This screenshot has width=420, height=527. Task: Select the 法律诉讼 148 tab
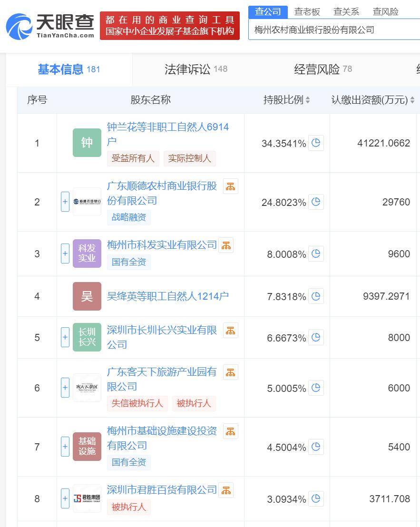tap(196, 69)
